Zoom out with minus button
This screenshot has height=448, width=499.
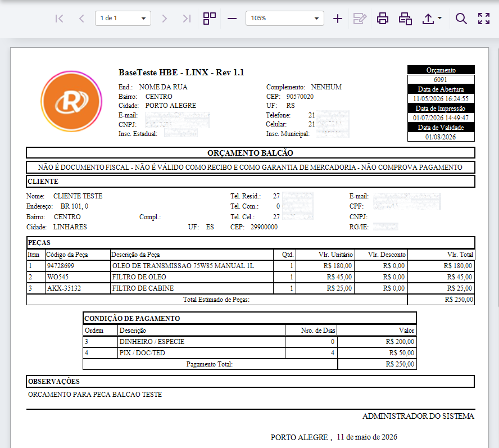[232, 19]
